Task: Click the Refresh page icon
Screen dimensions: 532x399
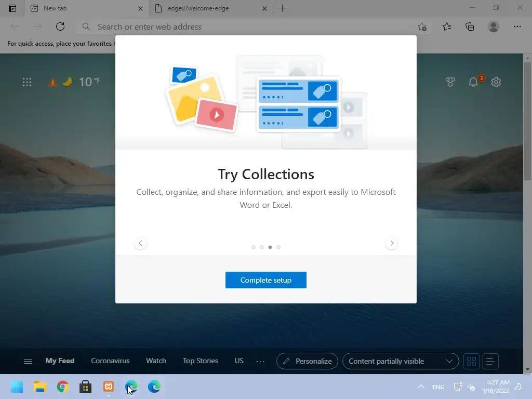Action: 60,26
